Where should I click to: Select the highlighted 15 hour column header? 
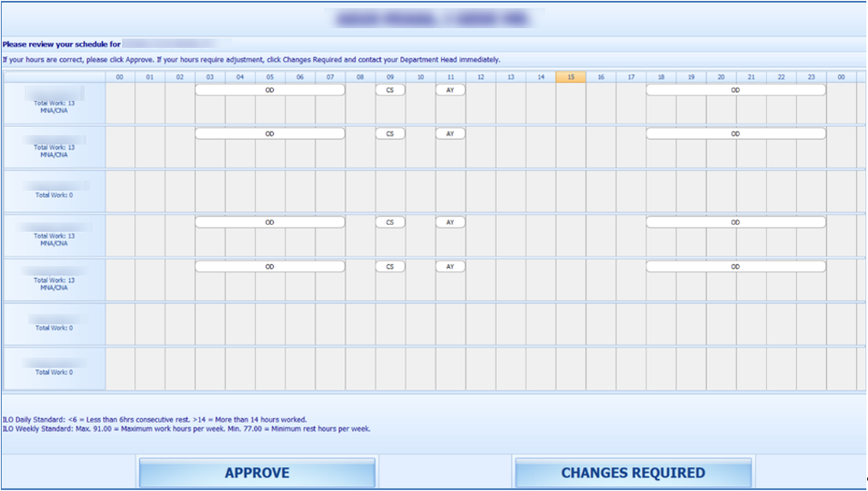(x=570, y=77)
